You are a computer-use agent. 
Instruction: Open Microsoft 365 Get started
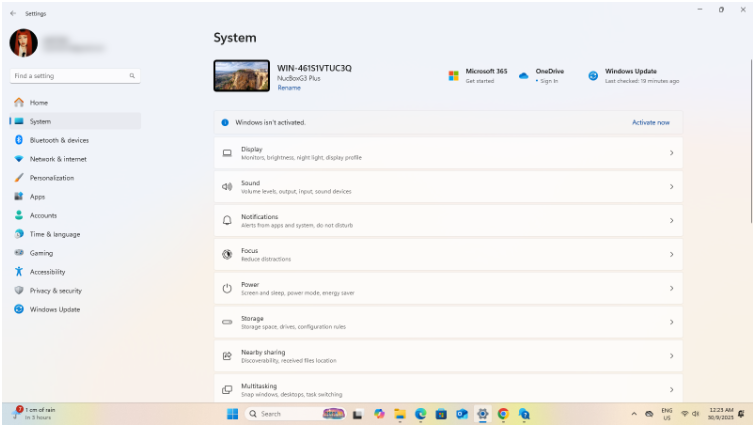tap(477, 75)
